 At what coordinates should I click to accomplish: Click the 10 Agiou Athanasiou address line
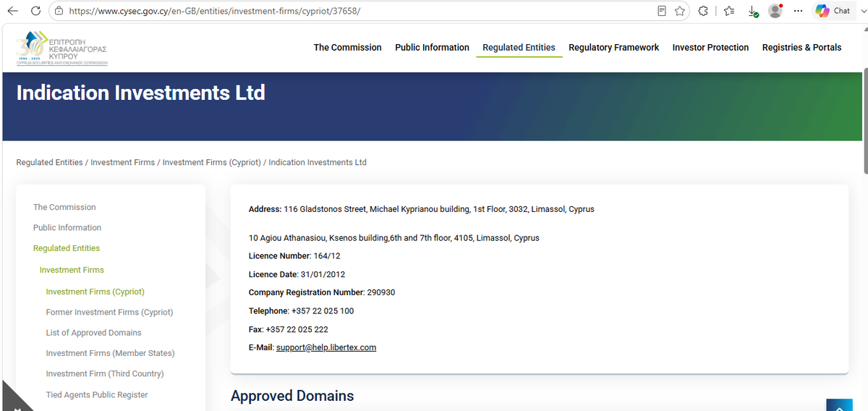click(394, 238)
